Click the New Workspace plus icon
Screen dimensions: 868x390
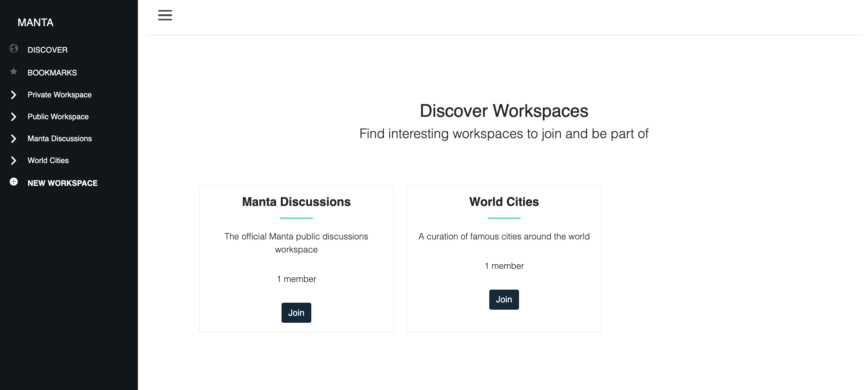pos(13,182)
